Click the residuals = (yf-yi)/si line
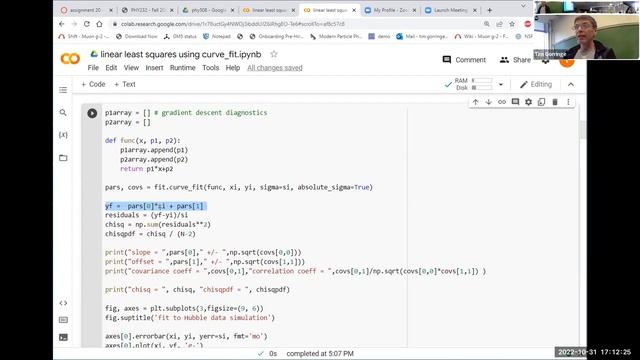The image size is (640, 360). pyautogui.click(x=147, y=215)
